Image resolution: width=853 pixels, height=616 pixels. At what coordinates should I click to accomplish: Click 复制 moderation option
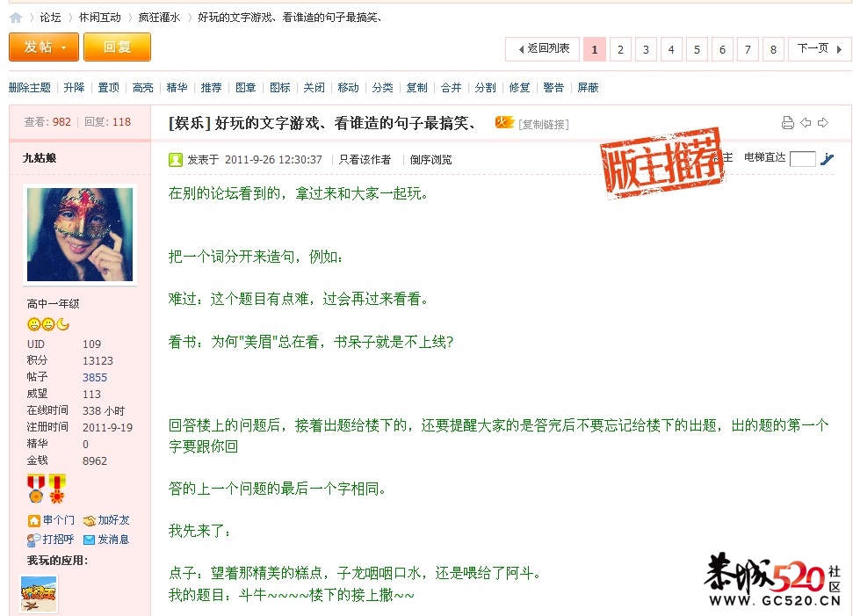pyautogui.click(x=416, y=88)
